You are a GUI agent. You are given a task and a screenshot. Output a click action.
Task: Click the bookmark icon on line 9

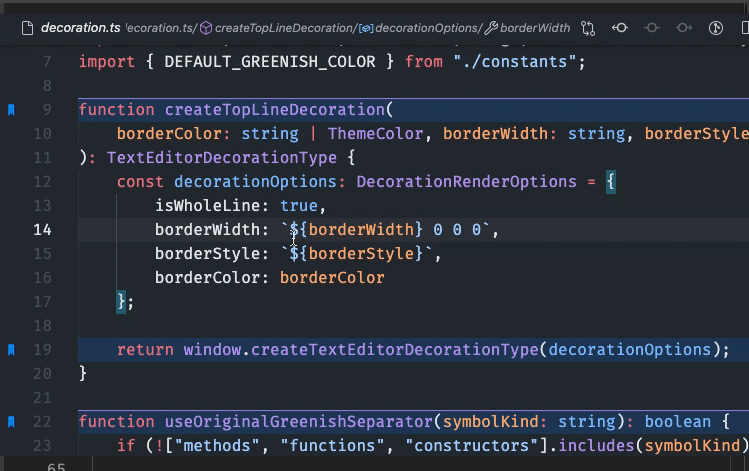[11, 110]
